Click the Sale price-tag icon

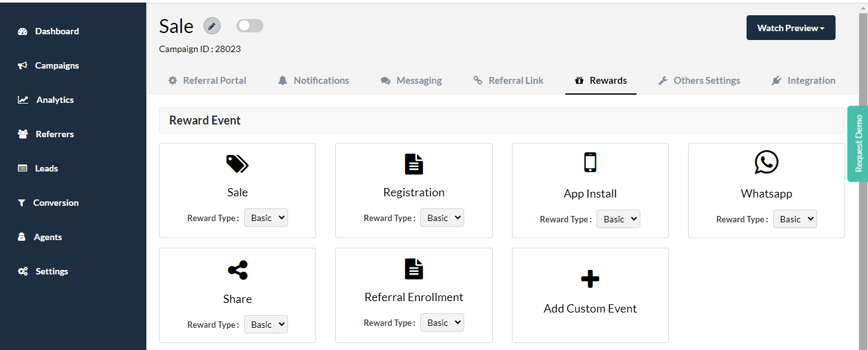point(237,164)
